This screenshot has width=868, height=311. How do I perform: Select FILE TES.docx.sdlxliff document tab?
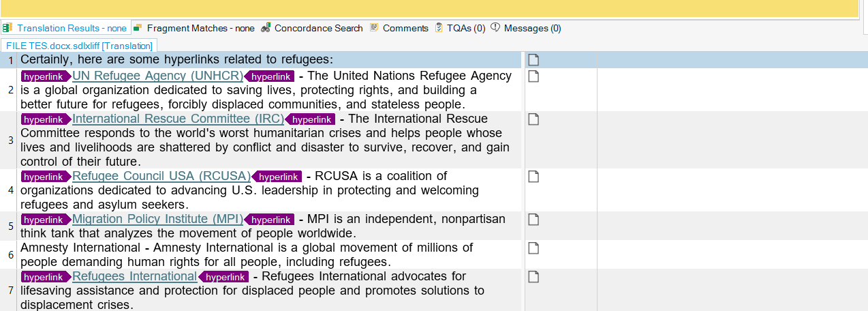pyautogui.click(x=79, y=45)
